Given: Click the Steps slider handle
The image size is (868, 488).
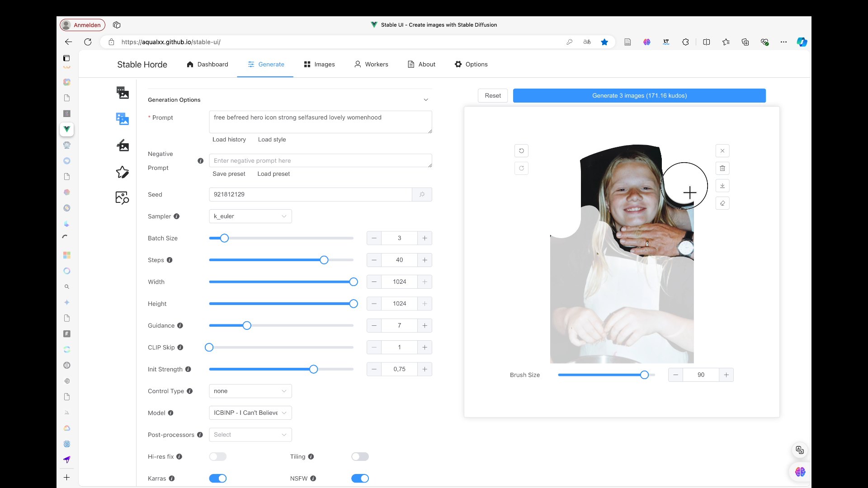Looking at the screenshot, I should pos(324,260).
